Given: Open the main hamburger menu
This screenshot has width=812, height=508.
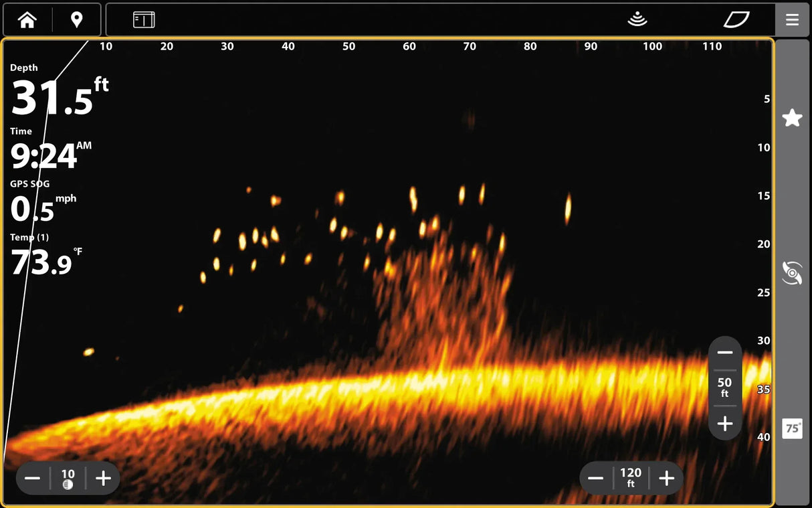Looking at the screenshot, I should click(x=793, y=19).
